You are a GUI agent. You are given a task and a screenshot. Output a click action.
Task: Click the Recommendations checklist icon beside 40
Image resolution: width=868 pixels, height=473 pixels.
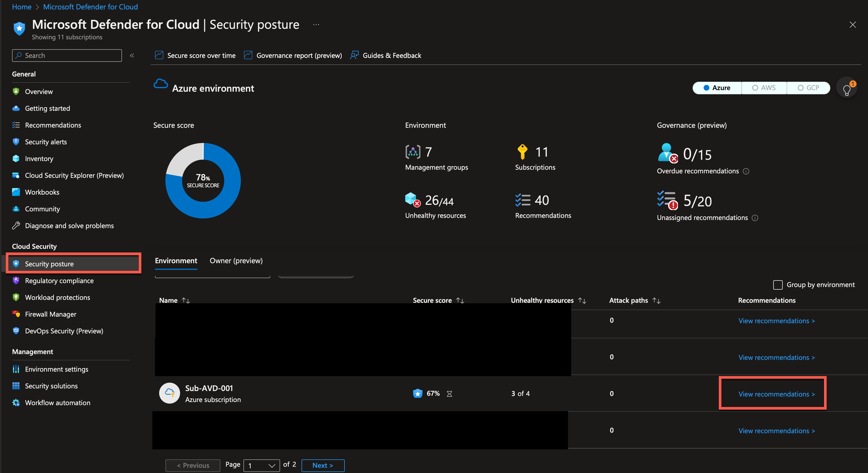click(523, 200)
